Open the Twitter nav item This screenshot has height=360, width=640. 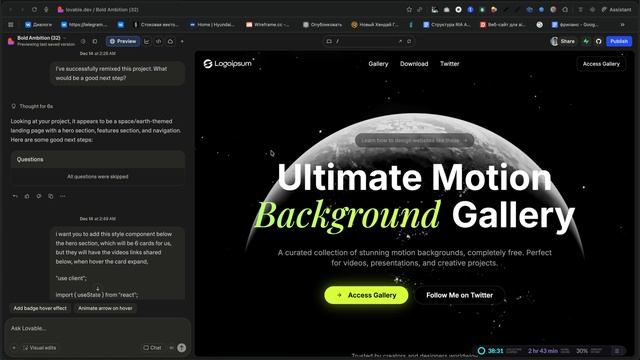pos(449,64)
